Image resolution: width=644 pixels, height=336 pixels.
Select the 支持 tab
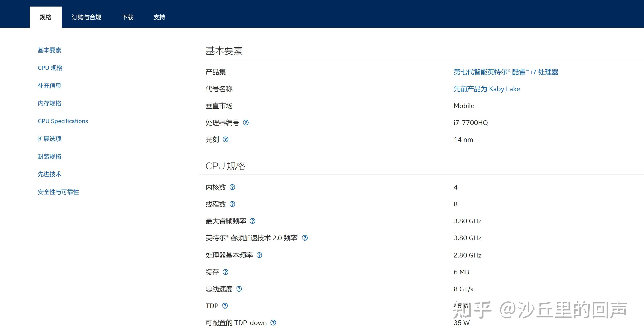tap(159, 17)
